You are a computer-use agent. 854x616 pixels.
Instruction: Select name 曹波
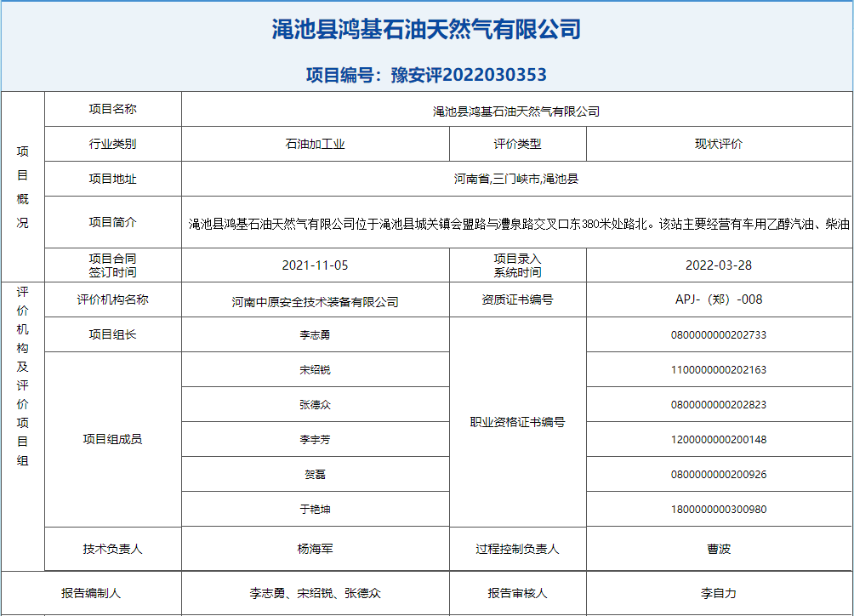(719, 549)
